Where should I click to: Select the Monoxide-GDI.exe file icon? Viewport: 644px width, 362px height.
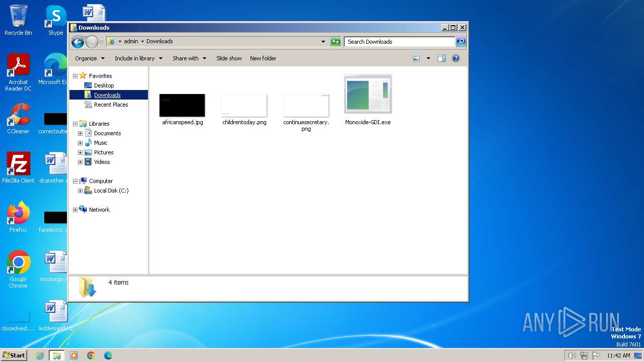click(x=368, y=94)
